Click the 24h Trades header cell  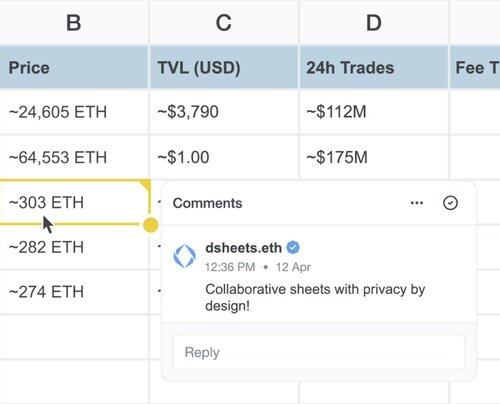pos(374,68)
